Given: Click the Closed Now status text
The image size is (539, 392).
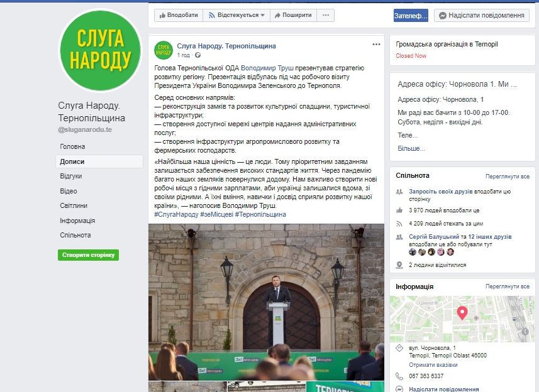Looking at the screenshot, I should (x=411, y=56).
